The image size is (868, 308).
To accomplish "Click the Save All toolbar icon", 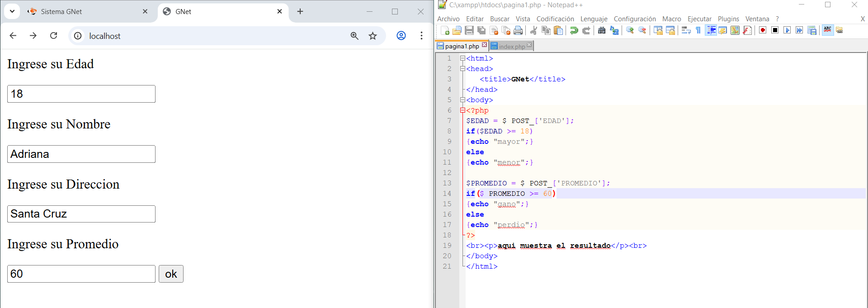I will tap(481, 30).
